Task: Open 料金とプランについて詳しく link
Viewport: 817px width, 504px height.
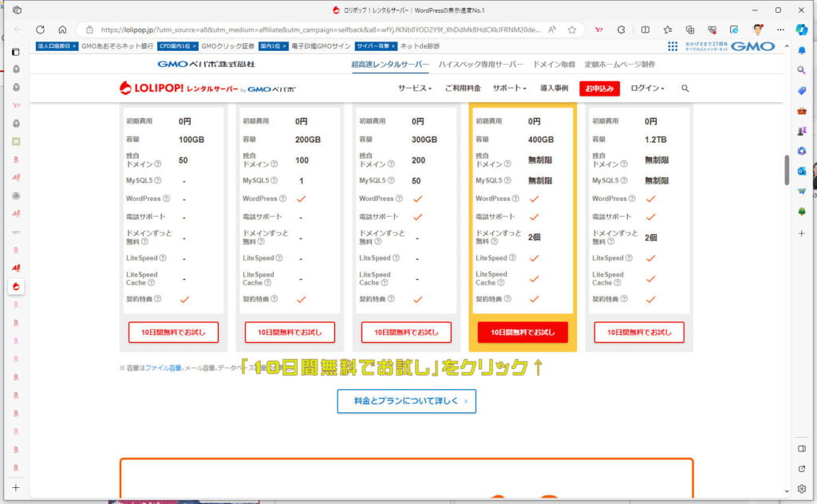Action: point(406,401)
